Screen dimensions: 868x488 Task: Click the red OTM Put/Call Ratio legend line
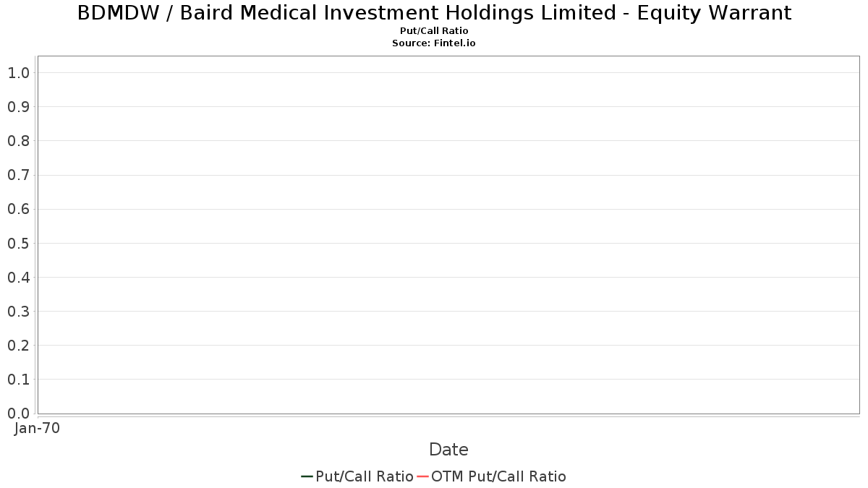pos(423,476)
